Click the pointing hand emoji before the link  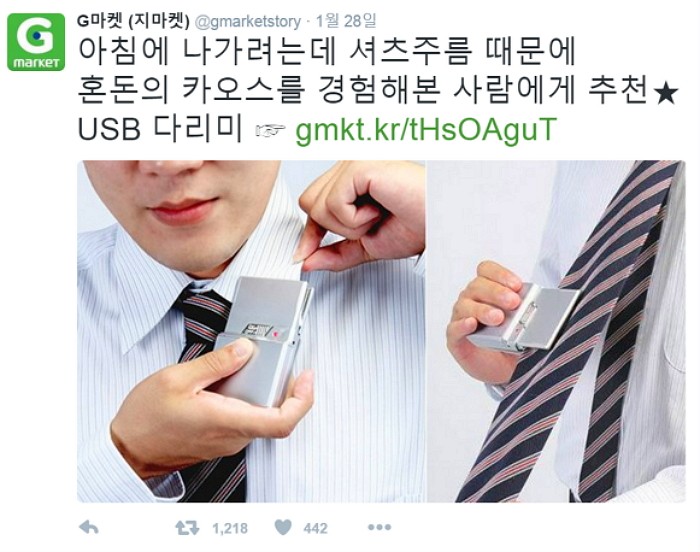pyautogui.click(x=269, y=130)
